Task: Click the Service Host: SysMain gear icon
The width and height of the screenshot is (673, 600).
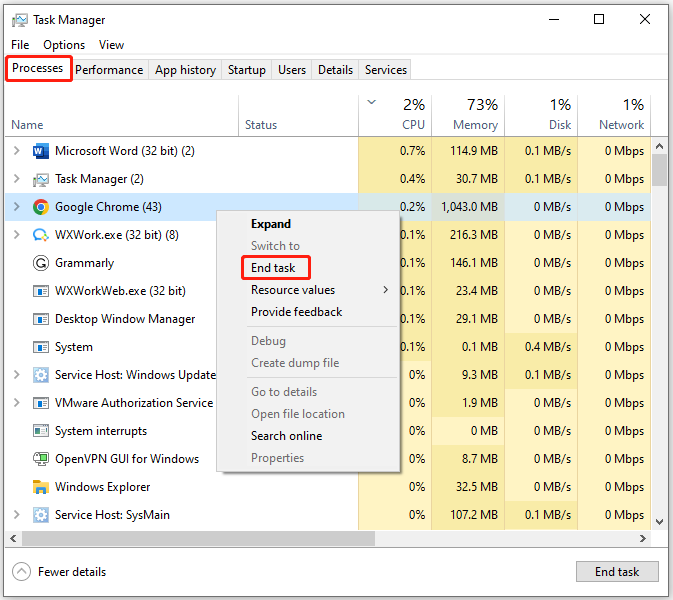Action: pyautogui.click(x=41, y=515)
